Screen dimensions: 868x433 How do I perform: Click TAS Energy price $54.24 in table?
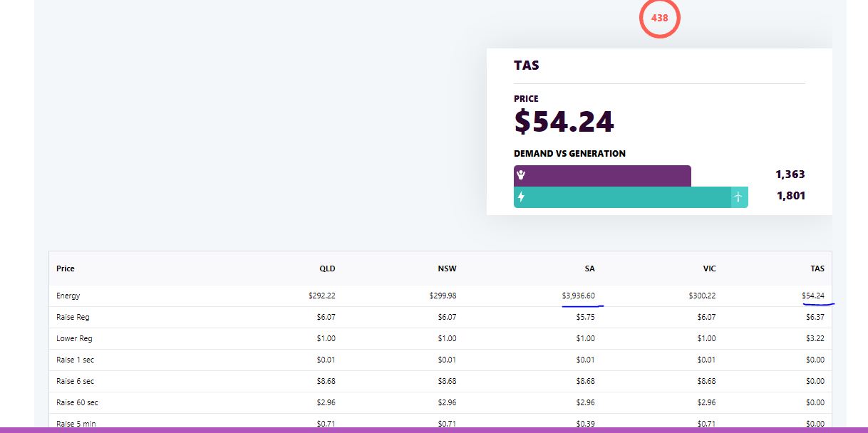coord(813,296)
